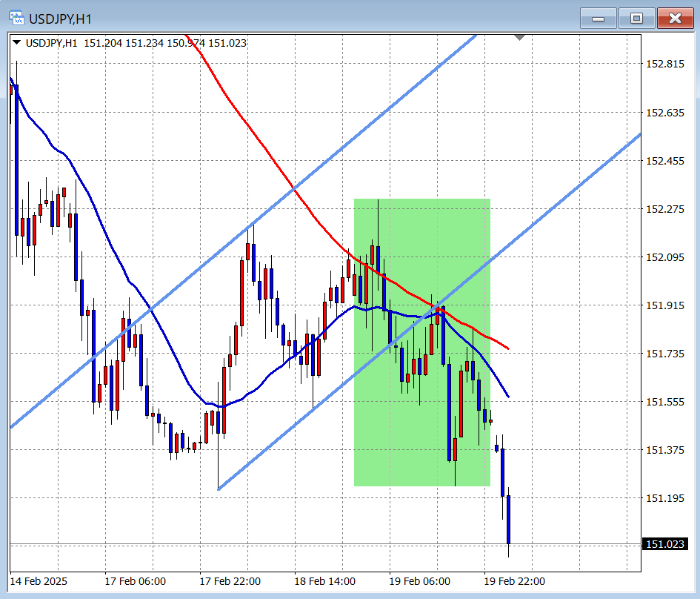Maximize the USDJPY,H1 chart window
Screen dimensions: 700x599
(x=636, y=19)
